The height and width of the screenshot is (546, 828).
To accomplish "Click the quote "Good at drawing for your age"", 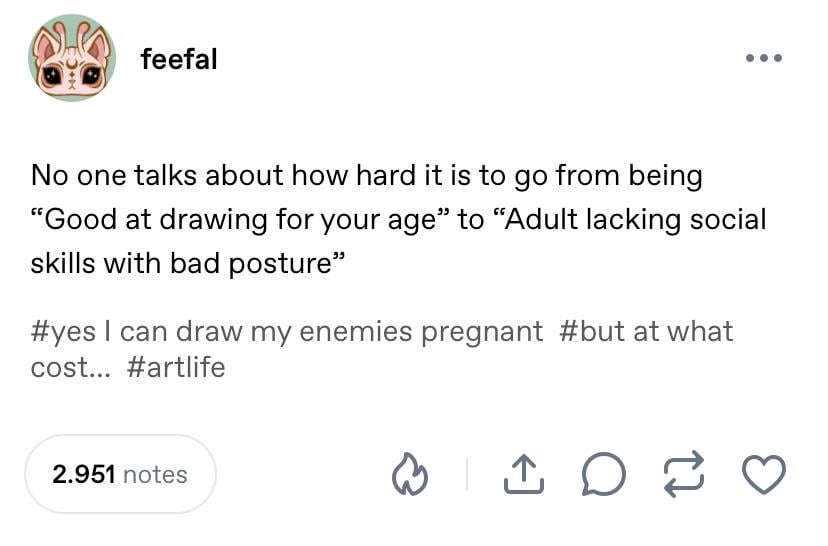I will pyautogui.click(x=241, y=220).
